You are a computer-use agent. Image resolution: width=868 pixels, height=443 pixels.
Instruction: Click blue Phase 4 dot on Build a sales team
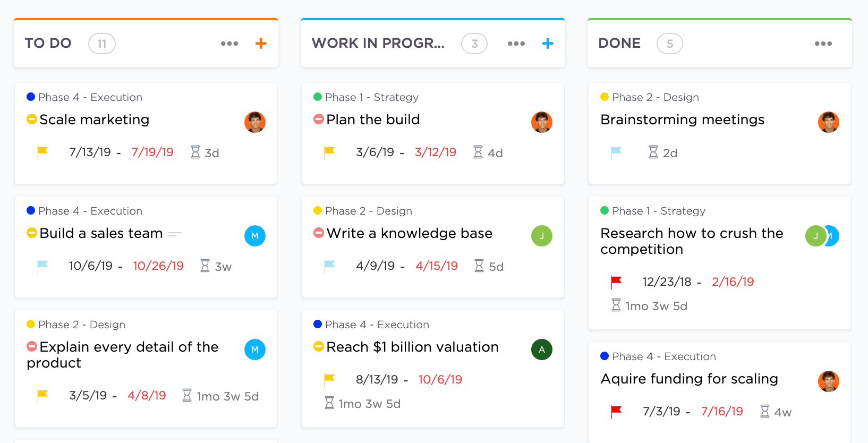point(31,211)
